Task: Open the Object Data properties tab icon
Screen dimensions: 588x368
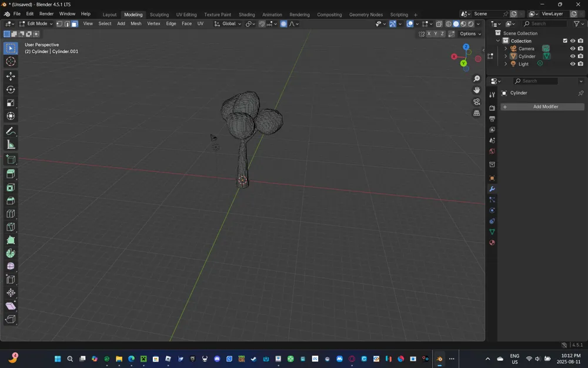Action: [492, 232]
